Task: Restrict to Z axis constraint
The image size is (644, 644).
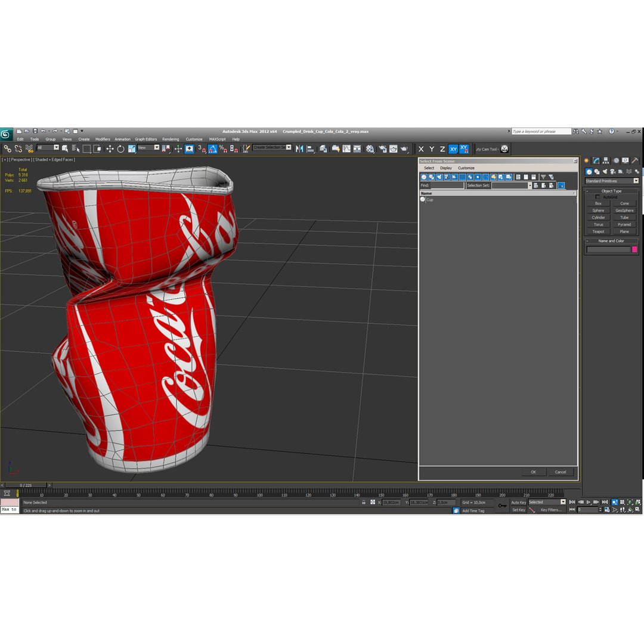Action: click(x=442, y=149)
